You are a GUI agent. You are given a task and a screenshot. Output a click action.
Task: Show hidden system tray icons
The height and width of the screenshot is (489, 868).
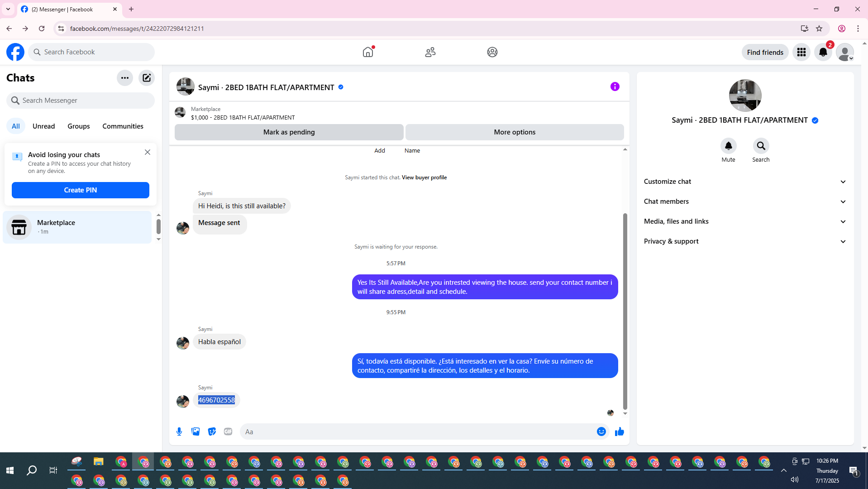click(x=783, y=470)
